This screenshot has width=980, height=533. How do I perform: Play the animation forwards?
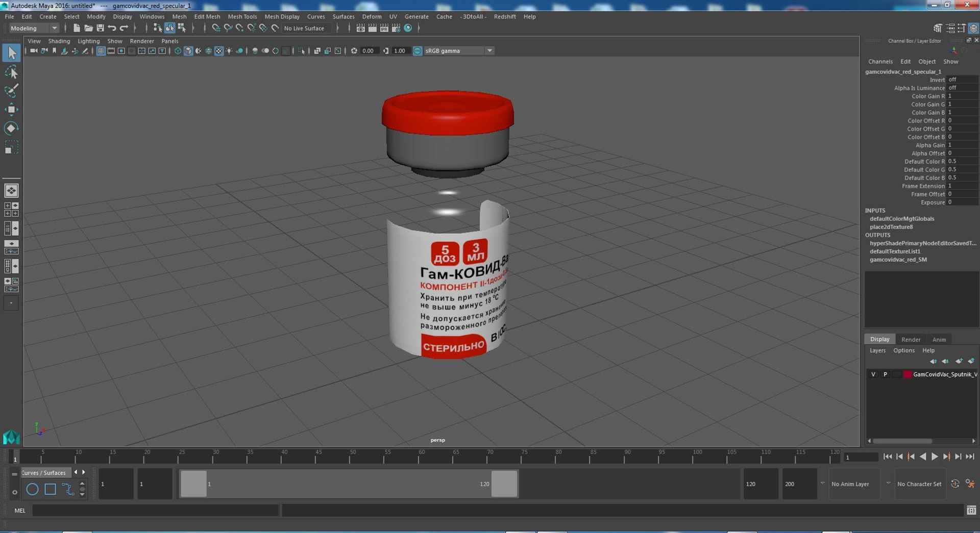(935, 456)
